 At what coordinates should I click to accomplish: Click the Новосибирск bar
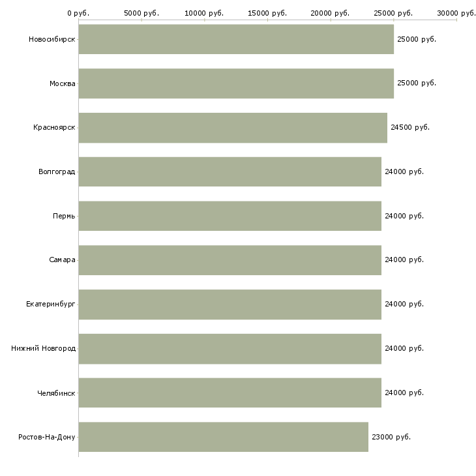point(236,39)
